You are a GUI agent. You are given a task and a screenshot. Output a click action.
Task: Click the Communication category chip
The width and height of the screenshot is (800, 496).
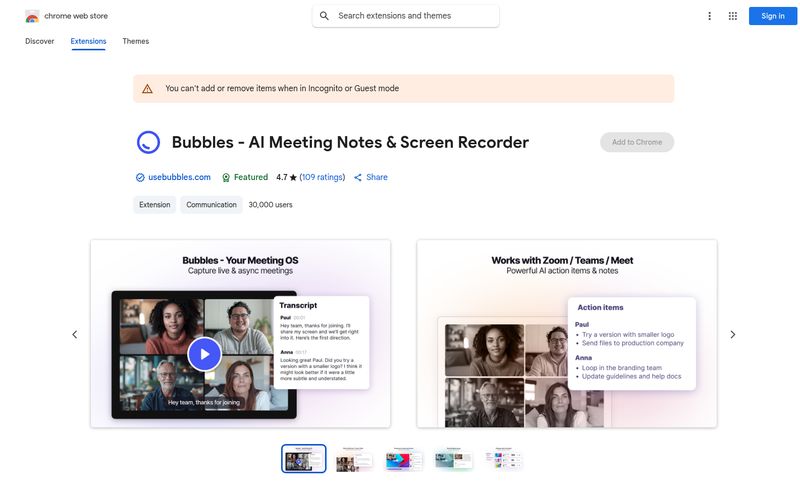(211, 205)
